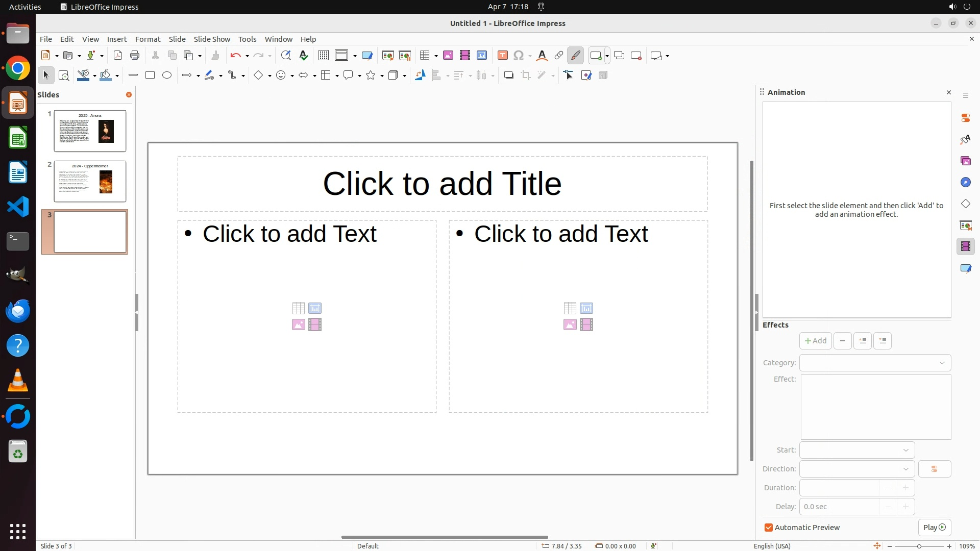Click the Add effect button

point(815,341)
